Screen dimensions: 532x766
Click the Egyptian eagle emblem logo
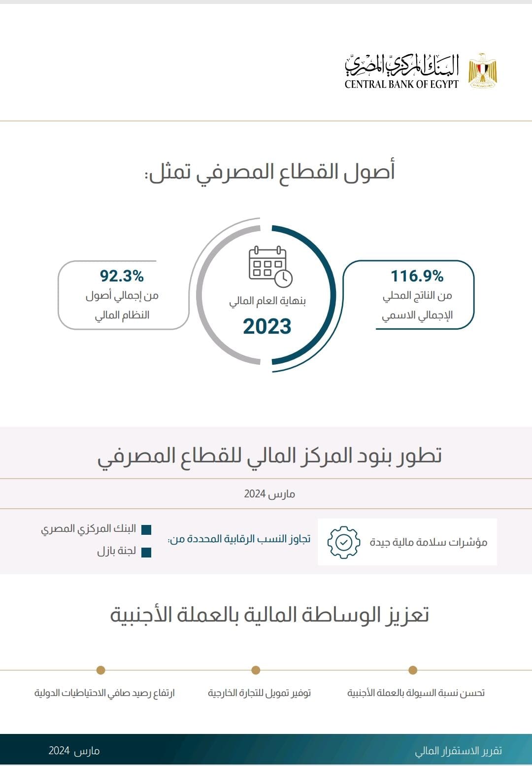pos(482,70)
